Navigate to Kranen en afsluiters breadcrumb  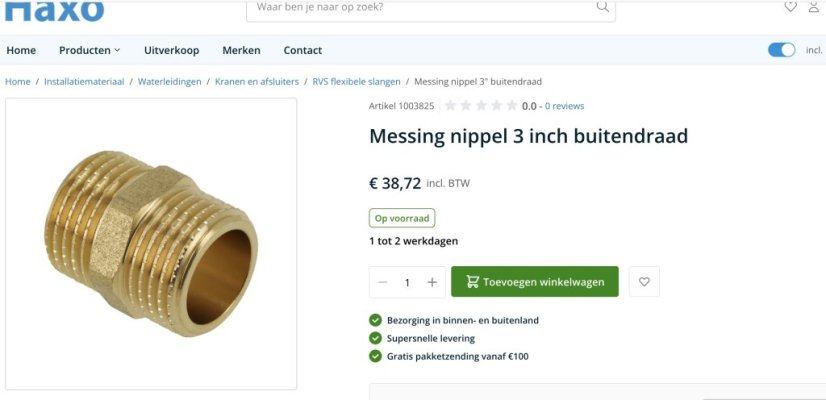pyautogui.click(x=257, y=82)
